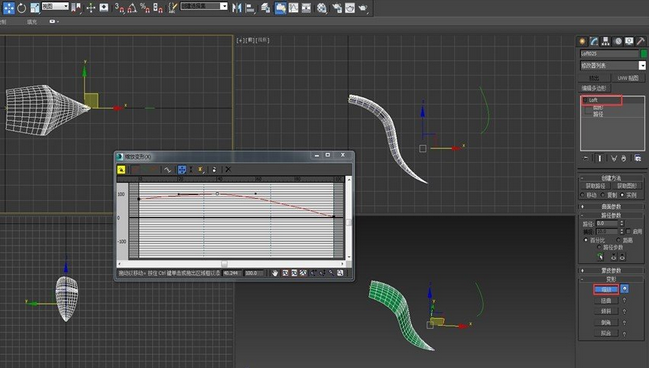Click the Get Path button

(596, 186)
